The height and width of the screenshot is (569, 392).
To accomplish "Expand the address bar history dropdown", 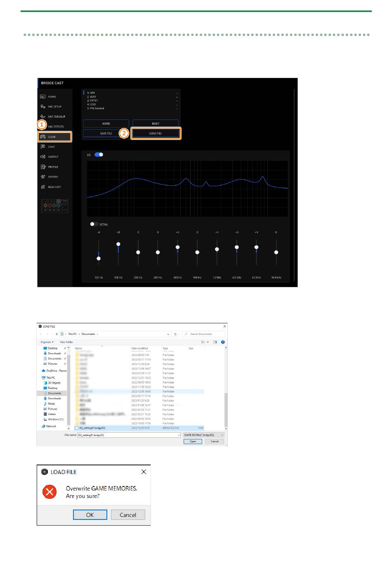I will tap(168, 334).
